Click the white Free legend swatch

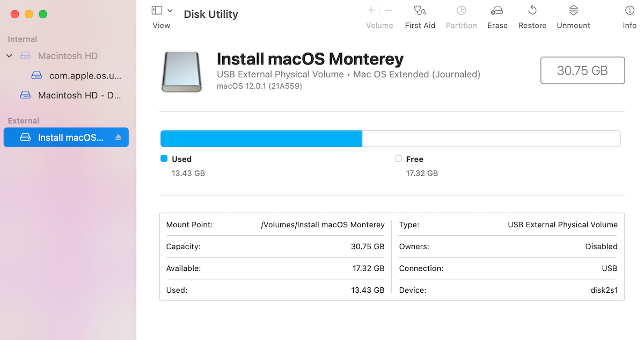point(398,158)
